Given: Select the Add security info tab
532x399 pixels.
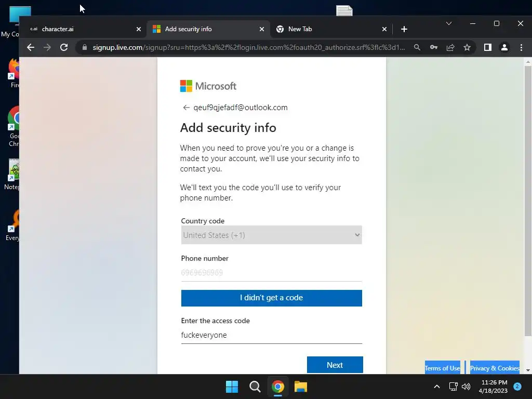Looking at the screenshot, I should (x=208, y=29).
